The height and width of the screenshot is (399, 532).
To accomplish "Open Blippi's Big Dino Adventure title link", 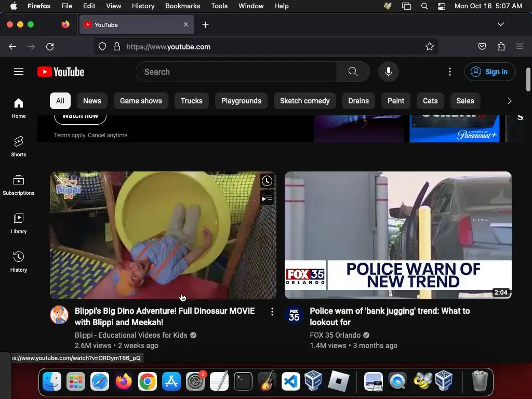I will coord(165,316).
